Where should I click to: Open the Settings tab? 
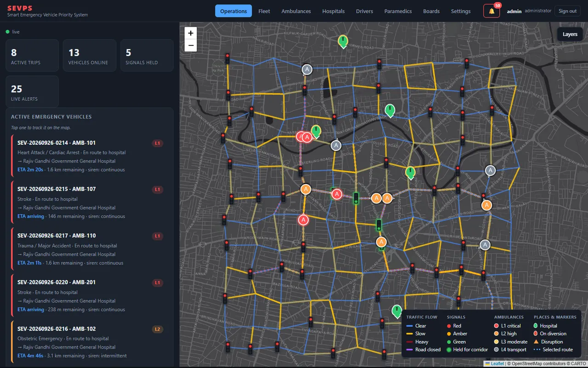[461, 11]
